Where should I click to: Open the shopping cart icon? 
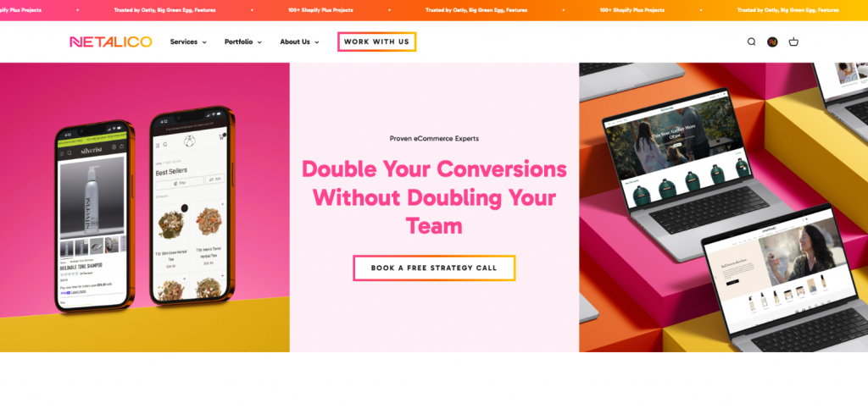click(x=793, y=41)
